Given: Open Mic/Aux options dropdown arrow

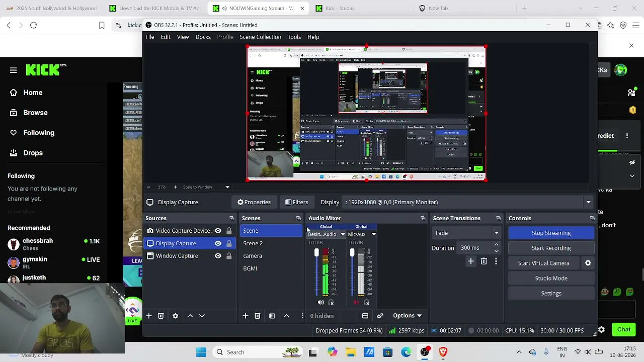Looking at the screenshot, I should pyautogui.click(x=373, y=234).
